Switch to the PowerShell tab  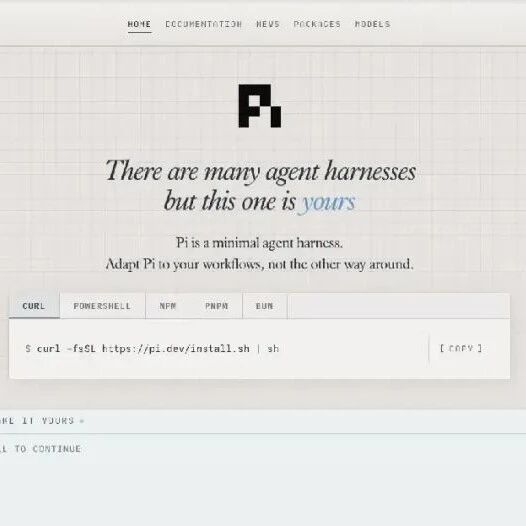pos(102,306)
